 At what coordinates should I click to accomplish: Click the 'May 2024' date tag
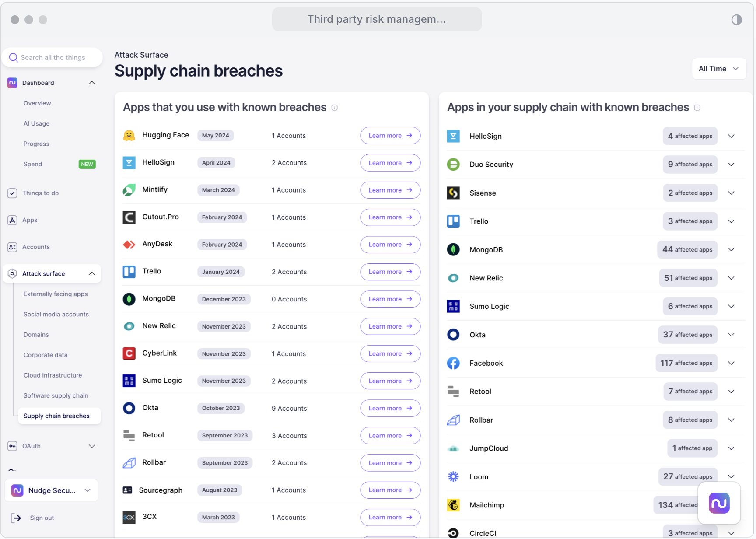216,136
